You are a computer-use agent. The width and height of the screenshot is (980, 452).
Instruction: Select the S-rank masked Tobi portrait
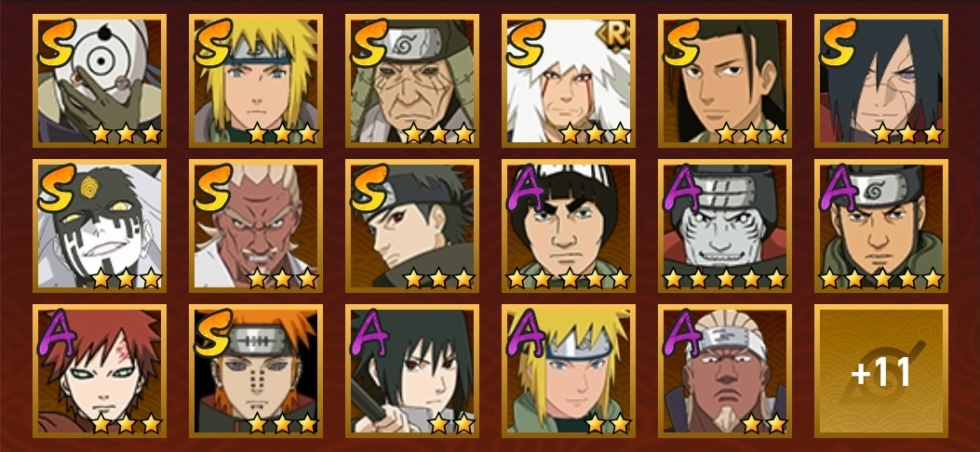tap(100, 81)
